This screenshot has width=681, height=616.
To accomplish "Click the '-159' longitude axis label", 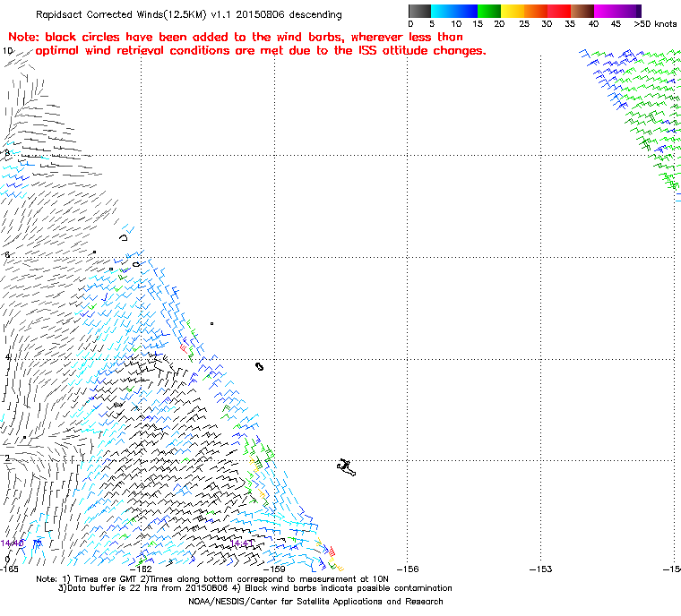I will coord(275,569).
